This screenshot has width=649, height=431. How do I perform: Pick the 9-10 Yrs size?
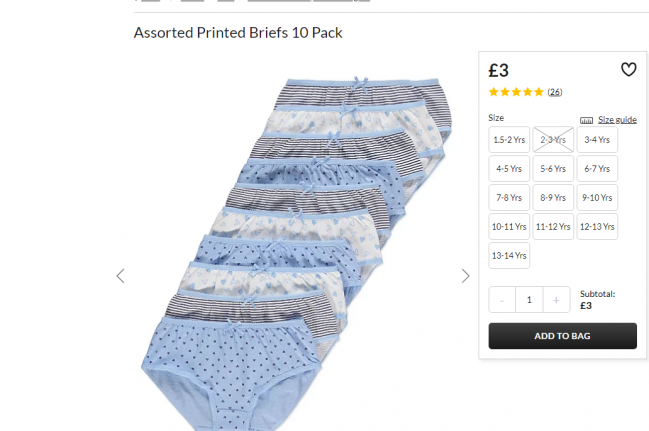click(x=597, y=198)
